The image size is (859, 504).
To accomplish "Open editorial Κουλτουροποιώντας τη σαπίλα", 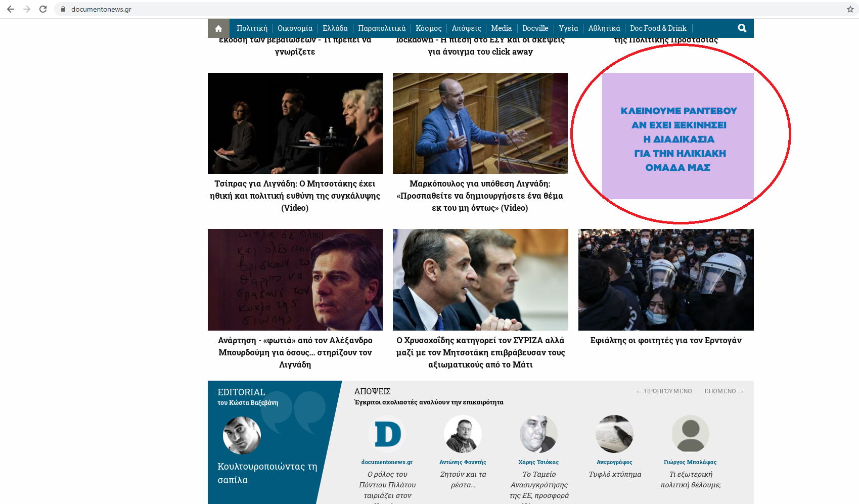I will pos(267,473).
